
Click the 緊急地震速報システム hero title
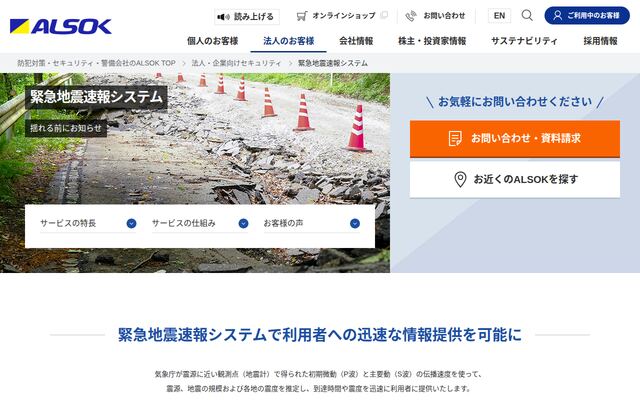(x=96, y=97)
